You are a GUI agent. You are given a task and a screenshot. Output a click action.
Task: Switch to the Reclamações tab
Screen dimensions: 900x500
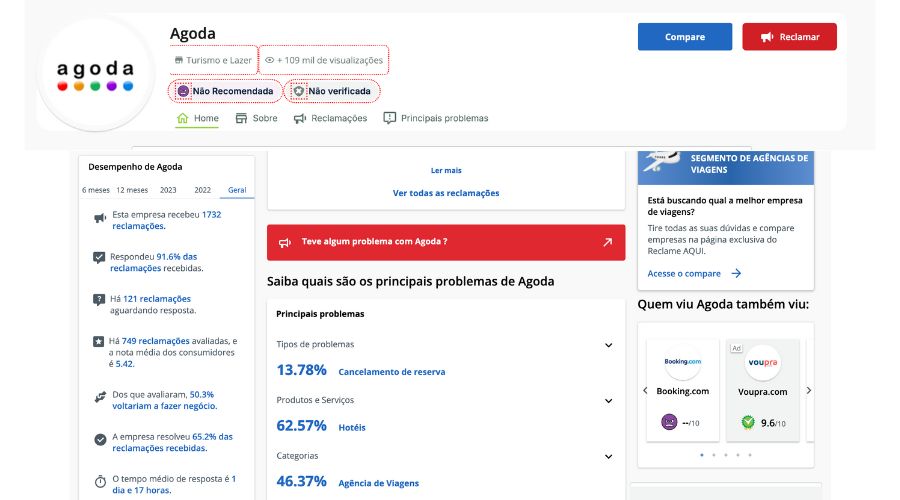coord(330,118)
